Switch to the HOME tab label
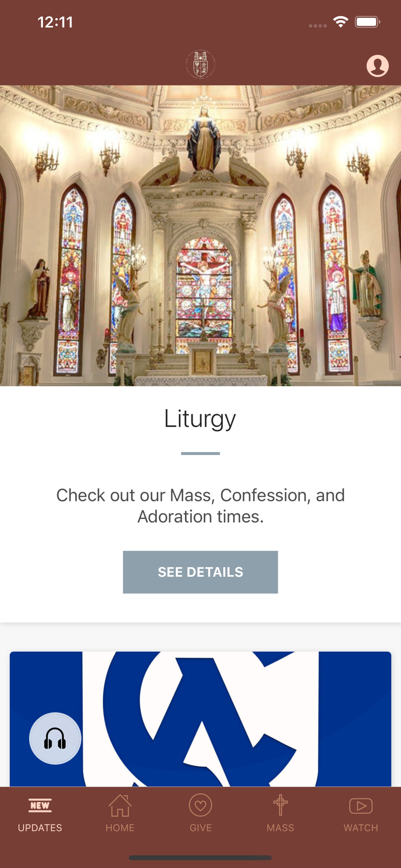Viewport: 401px width, 868px height. (x=120, y=828)
